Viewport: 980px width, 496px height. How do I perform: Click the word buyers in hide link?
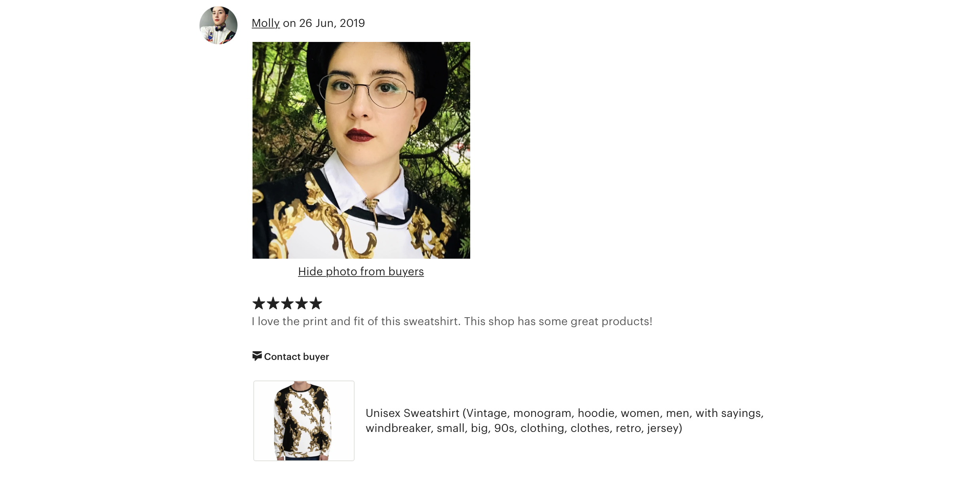[406, 271]
